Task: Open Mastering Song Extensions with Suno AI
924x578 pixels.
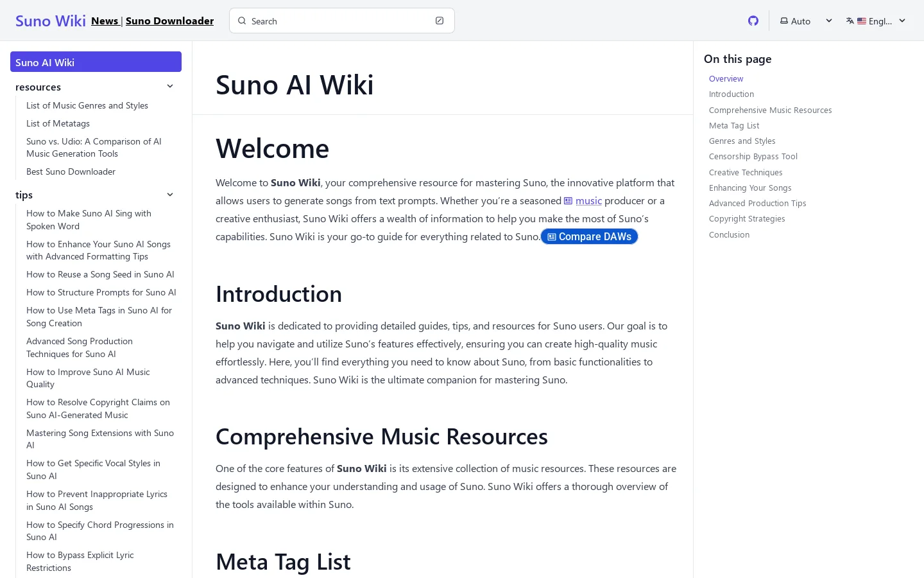Action: [100, 439]
